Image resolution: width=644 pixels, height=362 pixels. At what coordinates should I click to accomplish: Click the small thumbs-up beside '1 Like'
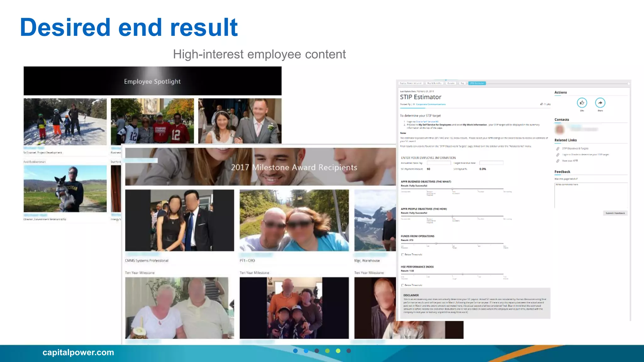541,104
